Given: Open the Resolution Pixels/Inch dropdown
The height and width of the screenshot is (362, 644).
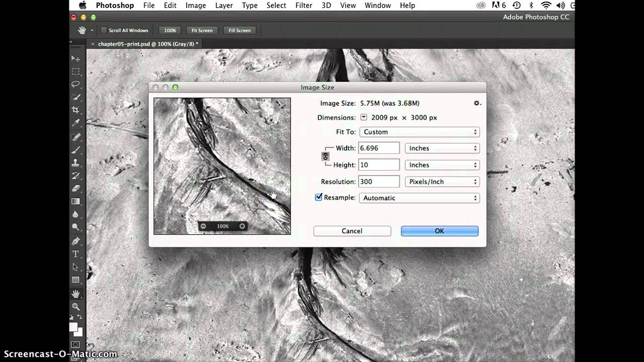Looking at the screenshot, I should (x=442, y=182).
